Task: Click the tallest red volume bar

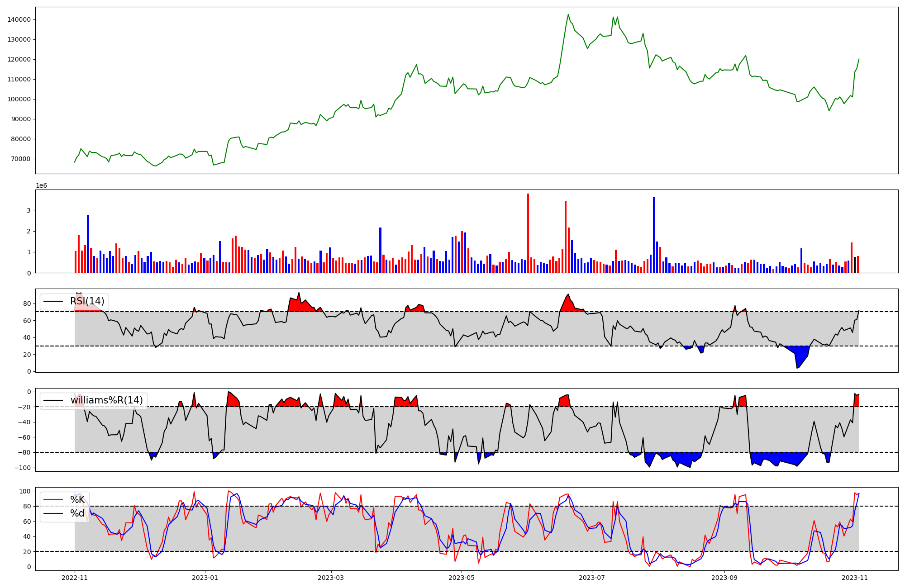Action: tap(528, 233)
